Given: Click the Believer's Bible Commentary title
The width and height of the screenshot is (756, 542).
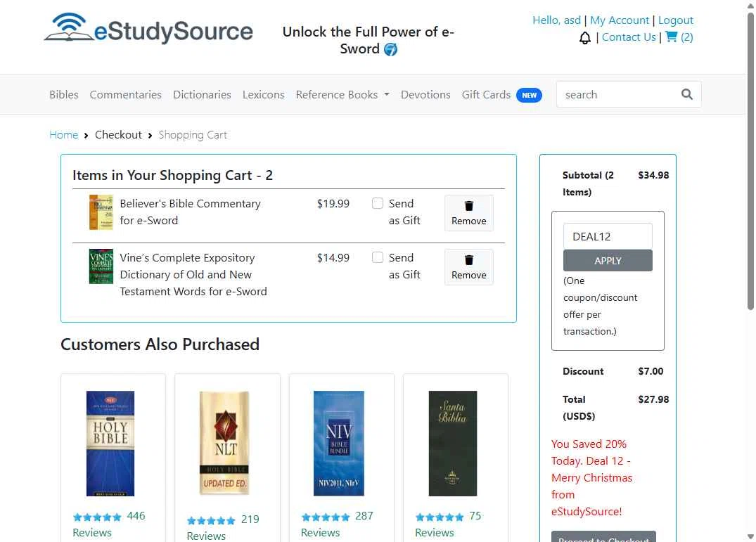Looking at the screenshot, I should click(190, 212).
